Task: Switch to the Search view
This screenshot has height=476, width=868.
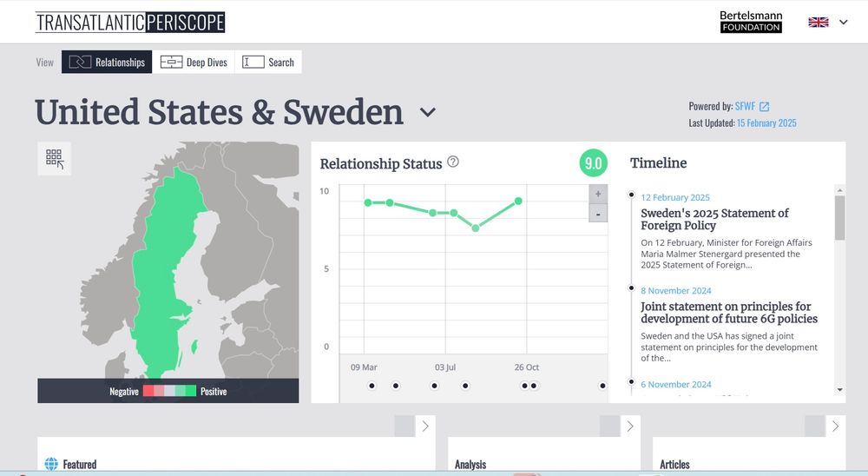Action: click(268, 62)
